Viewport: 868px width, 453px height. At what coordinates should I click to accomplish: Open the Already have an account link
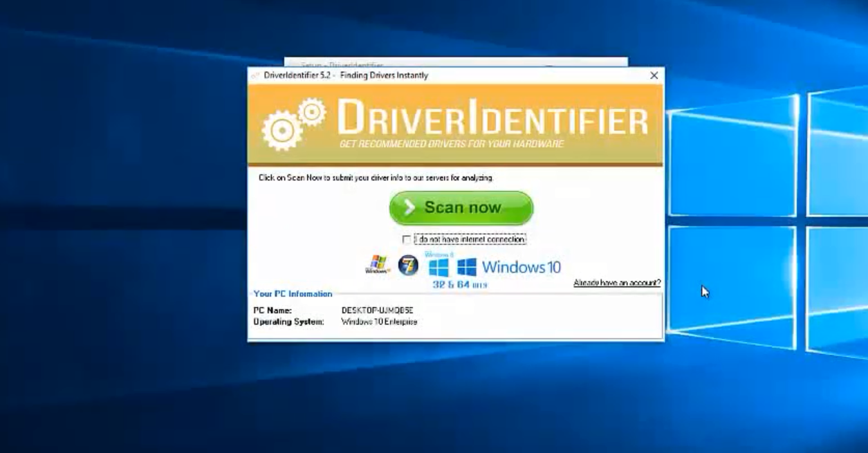[x=617, y=283]
